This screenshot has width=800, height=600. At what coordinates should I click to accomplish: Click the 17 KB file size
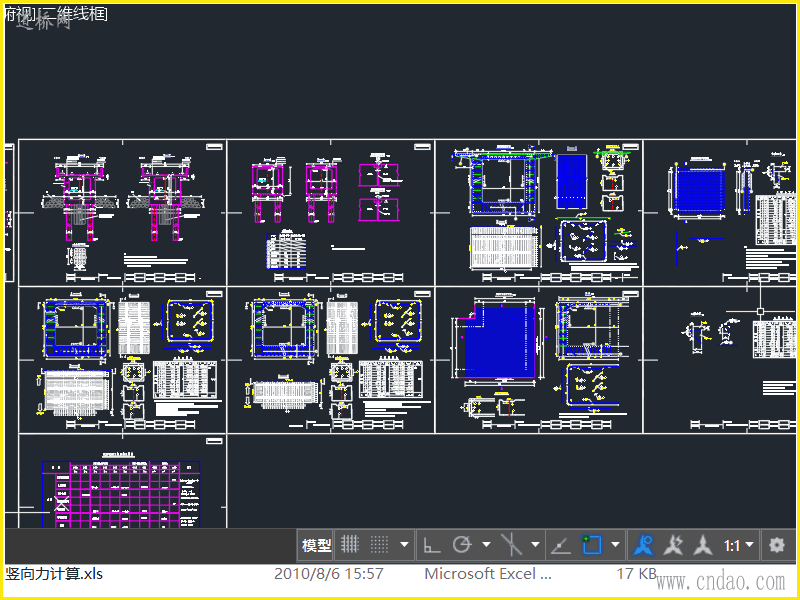(x=636, y=574)
